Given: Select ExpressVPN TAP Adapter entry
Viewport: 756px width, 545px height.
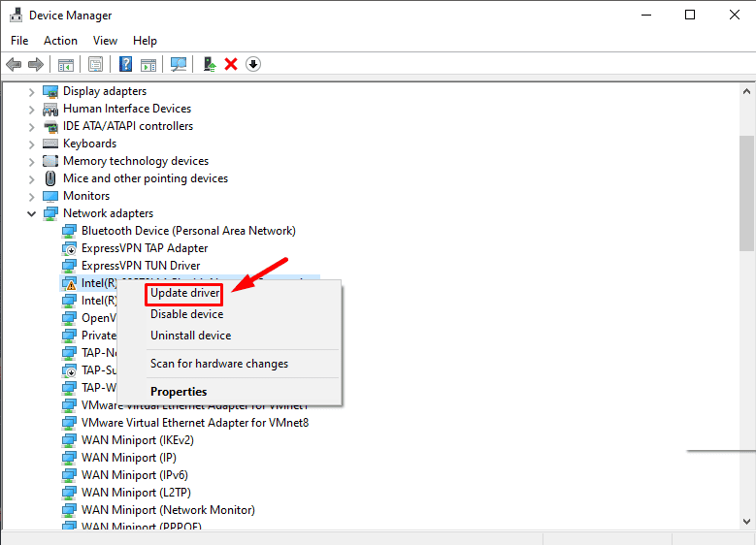Looking at the screenshot, I should click(145, 248).
